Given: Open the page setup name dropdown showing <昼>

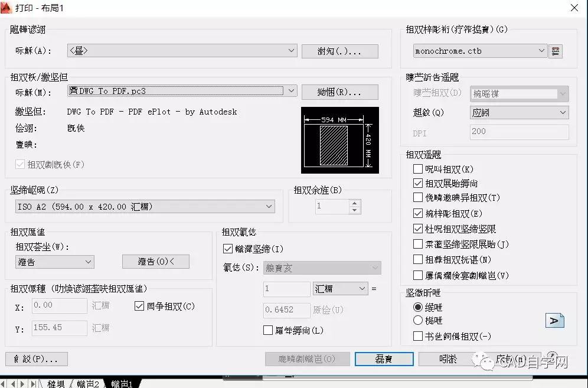Looking at the screenshot, I should point(292,51).
